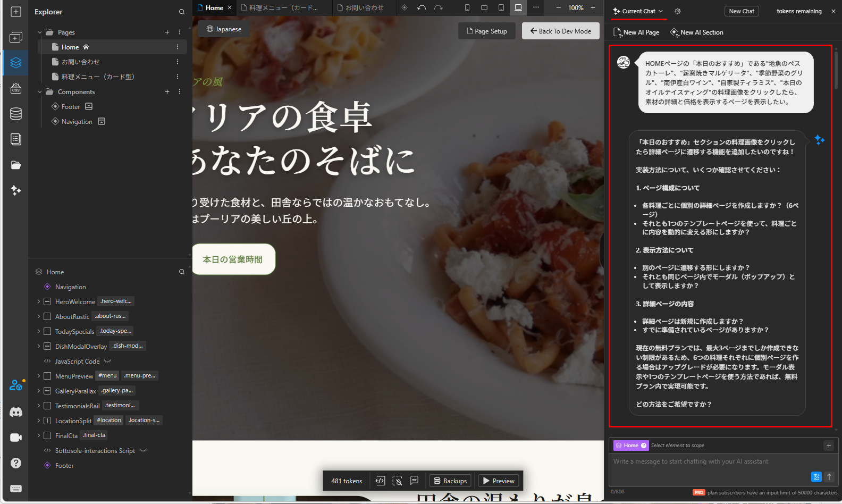Screen dimensions: 842x504
Task: Toggle HeroWelcome section box icon
Action: (47, 301)
